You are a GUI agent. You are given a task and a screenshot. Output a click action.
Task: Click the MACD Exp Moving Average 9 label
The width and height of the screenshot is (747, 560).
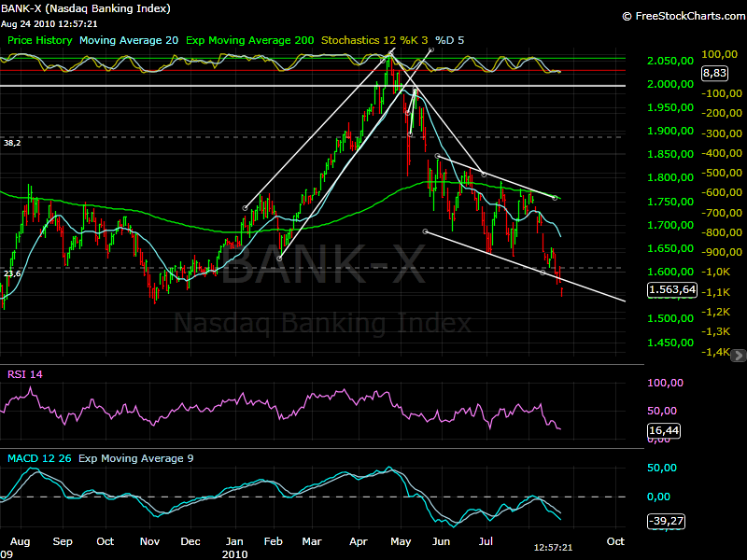135,458
